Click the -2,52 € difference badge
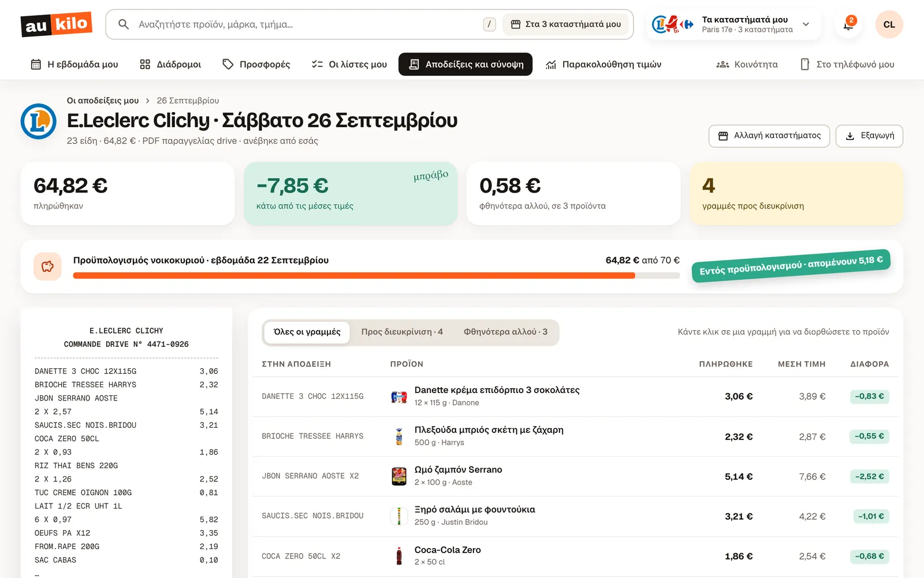Viewport: 924px width, 578px height. (x=869, y=477)
